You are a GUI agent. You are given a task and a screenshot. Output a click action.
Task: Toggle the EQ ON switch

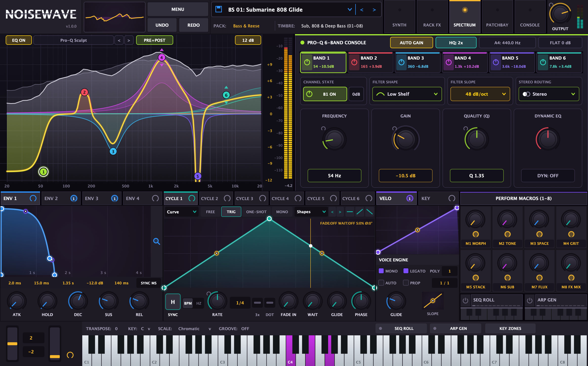[x=19, y=40]
